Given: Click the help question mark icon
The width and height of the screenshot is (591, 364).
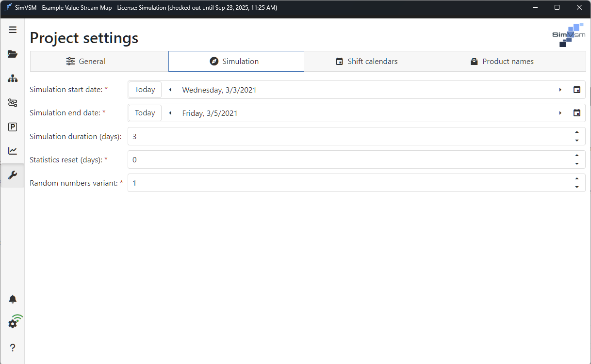Looking at the screenshot, I should click(x=13, y=348).
